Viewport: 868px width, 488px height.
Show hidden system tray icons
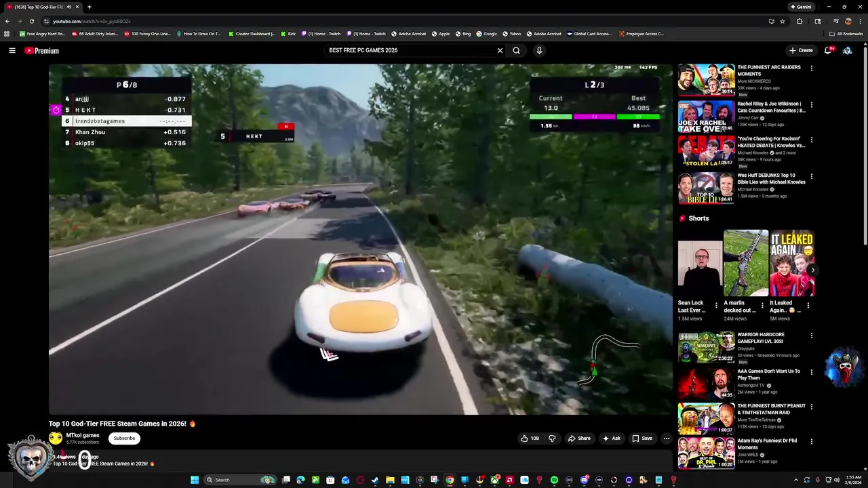click(796, 480)
